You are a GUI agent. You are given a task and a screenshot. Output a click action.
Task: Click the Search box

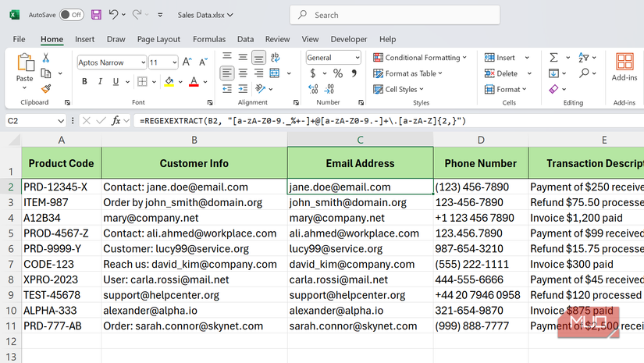[395, 15]
